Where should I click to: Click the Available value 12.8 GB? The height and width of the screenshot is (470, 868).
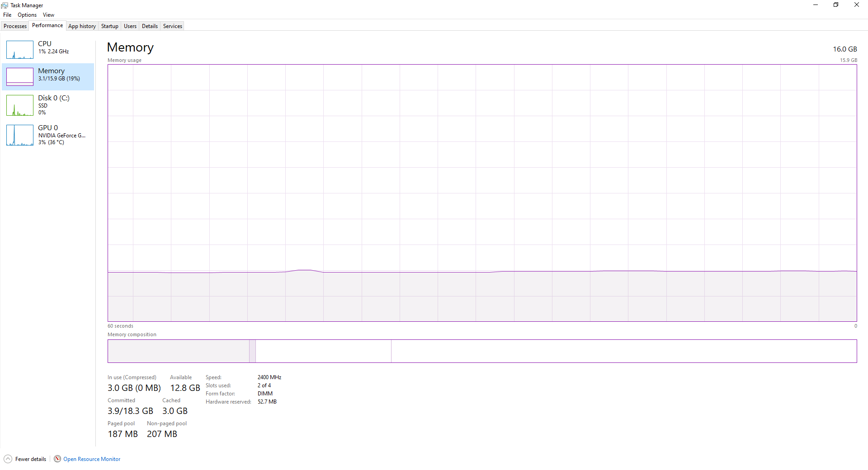[185, 388]
